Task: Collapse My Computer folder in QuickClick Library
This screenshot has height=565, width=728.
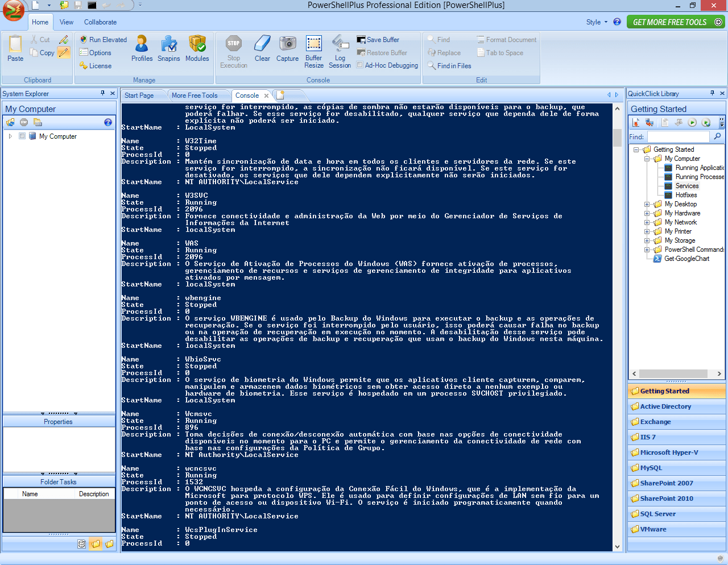Action: pyautogui.click(x=647, y=159)
